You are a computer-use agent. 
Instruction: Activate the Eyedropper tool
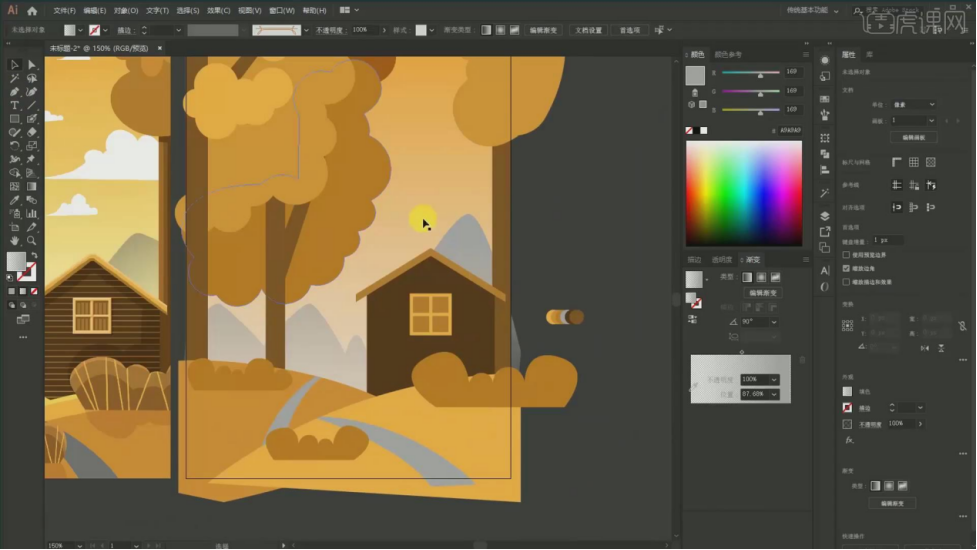pos(14,200)
